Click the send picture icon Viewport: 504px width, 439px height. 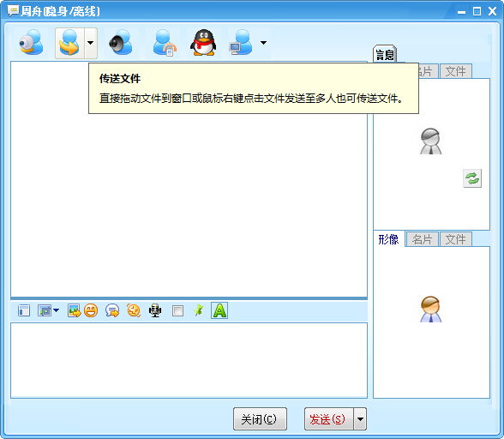(x=74, y=310)
